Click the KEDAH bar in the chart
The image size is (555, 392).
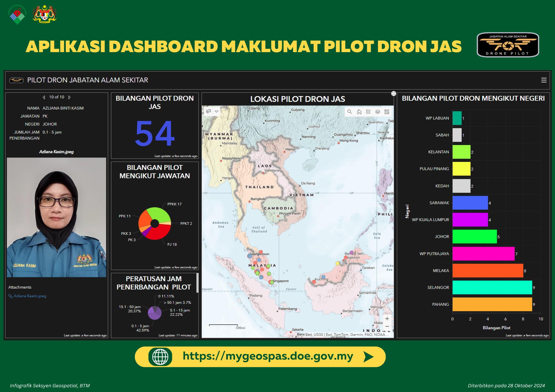point(461,186)
